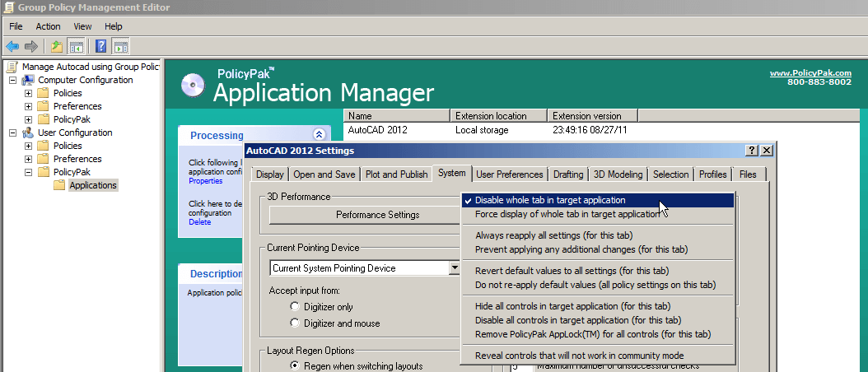Screen dimensions: 868x372
Task: Choose Disable whole tab in target application
Action: point(598,200)
